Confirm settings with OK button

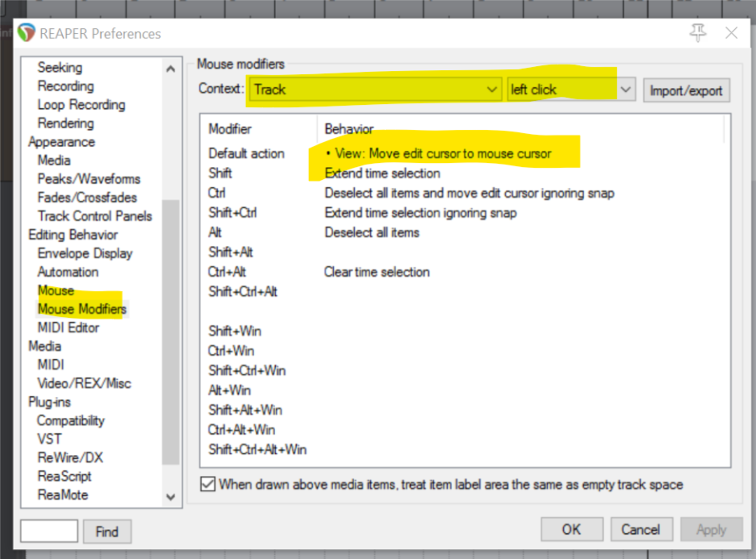coord(571,529)
